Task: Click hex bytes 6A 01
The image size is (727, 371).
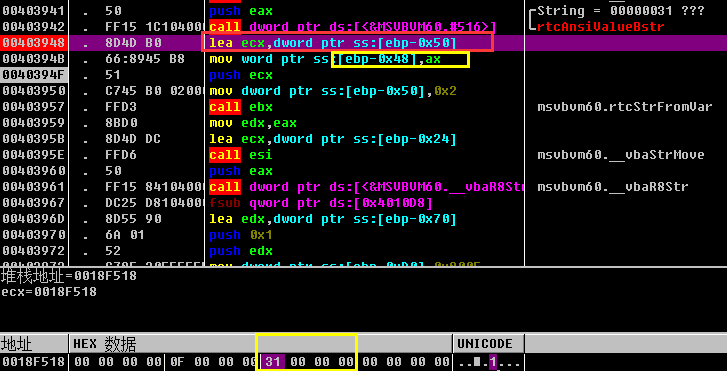Action: pos(125,235)
